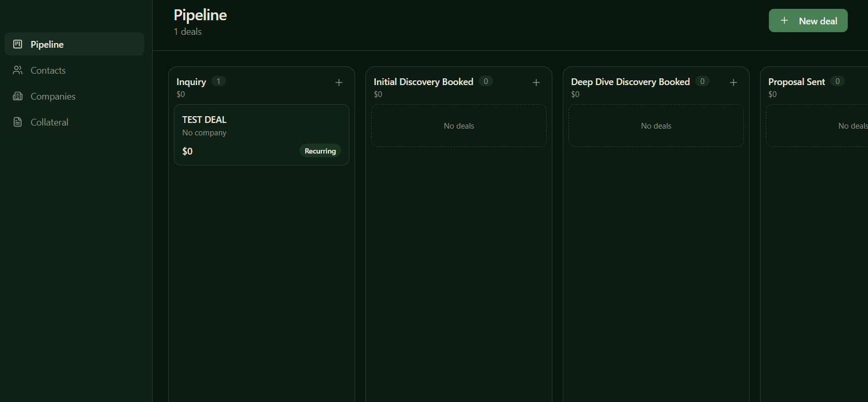Viewport: 868px width, 402px height.
Task: Click the plus icon inside New deal
Action: (784, 20)
